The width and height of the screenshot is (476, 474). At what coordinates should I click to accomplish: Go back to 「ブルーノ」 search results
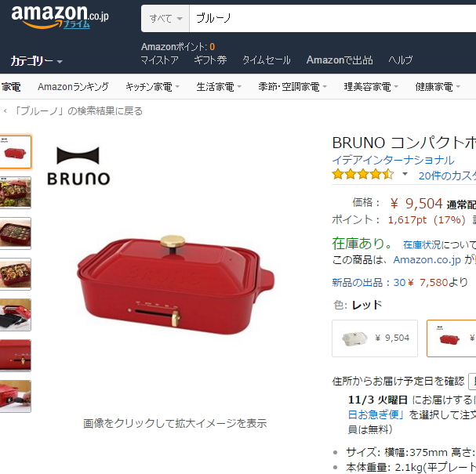coord(78,111)
